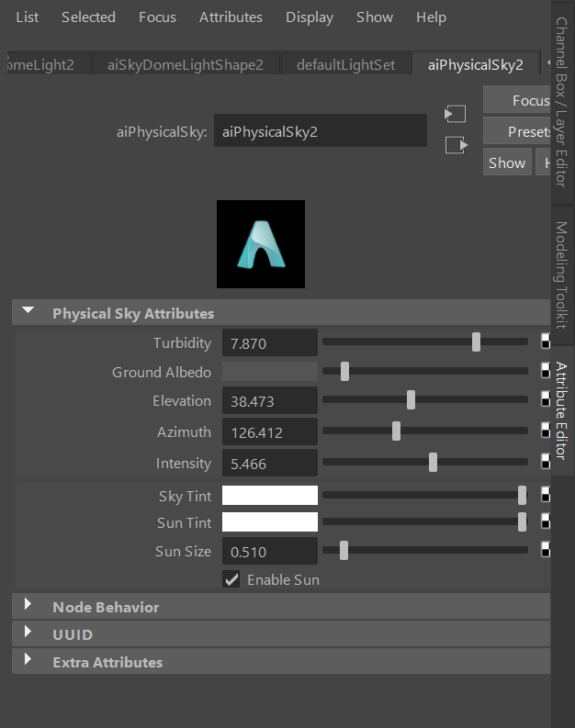Image resolution: width=575 pixels, height=728 pixels.
Task: Click the Presets button
Action: tap(517, 131)
